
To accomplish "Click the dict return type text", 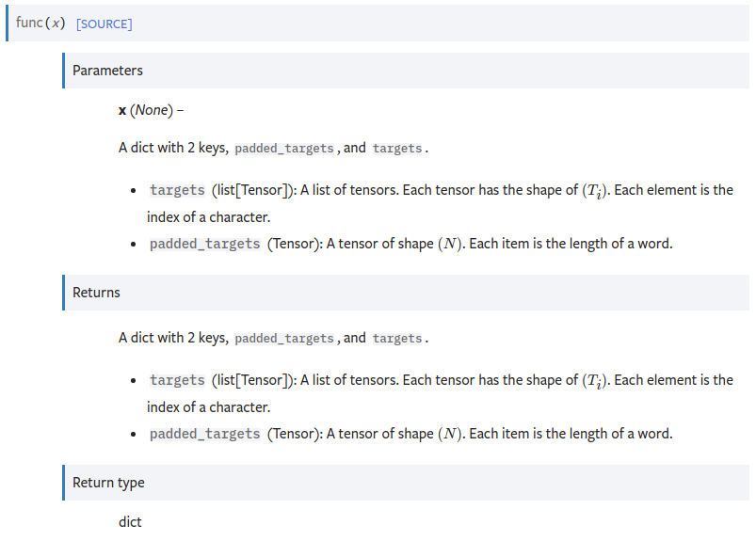I will pyautogui.click(x=130, y=521).
